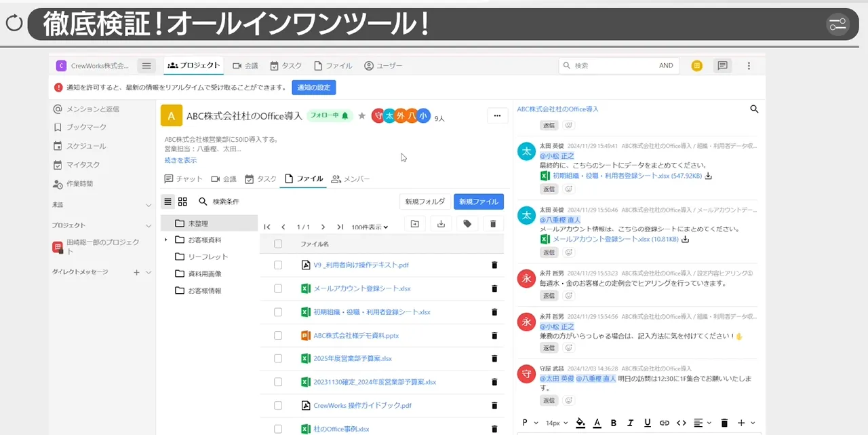Open the search icon in the chat panel
The width and height of the screenshot is (868, 435).
(x=754, y=109)
